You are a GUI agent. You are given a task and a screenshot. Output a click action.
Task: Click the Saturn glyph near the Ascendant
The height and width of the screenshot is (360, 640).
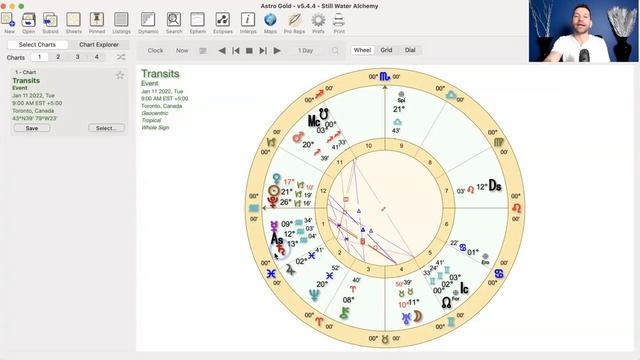coord(281,249)
